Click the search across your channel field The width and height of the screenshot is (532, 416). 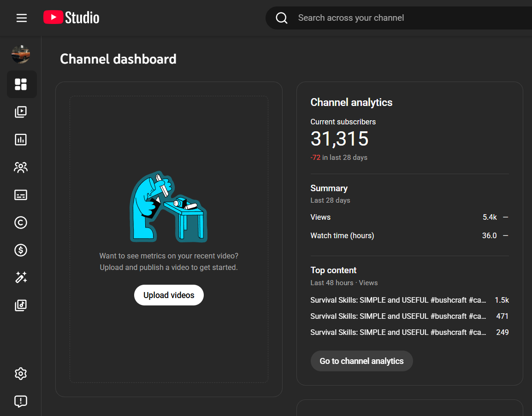tap(406, 18)
